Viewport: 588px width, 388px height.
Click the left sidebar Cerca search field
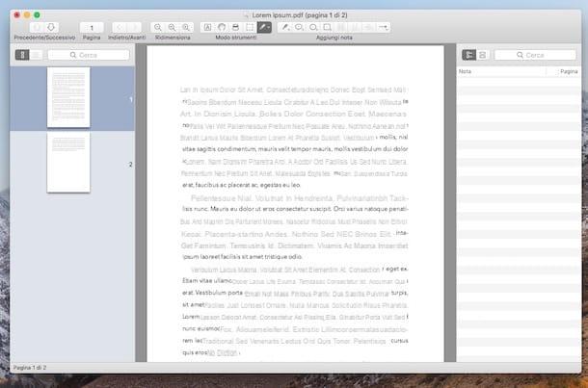[89, 55]
